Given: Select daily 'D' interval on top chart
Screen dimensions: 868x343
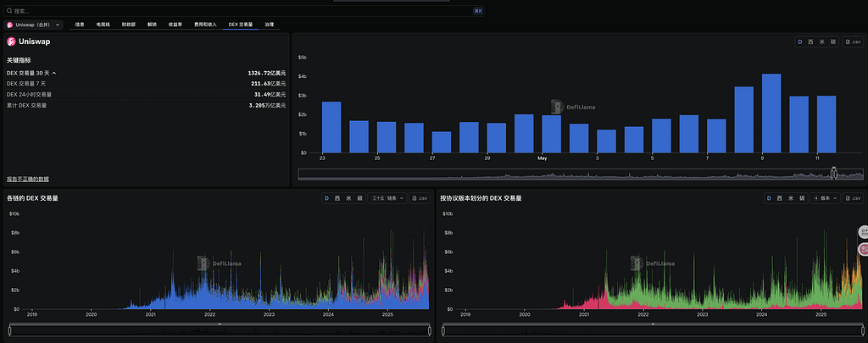Looking at the screenshot, I should tap(799, 41).
